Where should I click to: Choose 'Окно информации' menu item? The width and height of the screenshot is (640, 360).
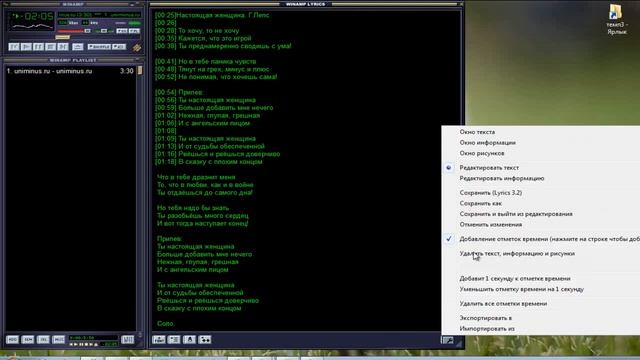(487, 142)
